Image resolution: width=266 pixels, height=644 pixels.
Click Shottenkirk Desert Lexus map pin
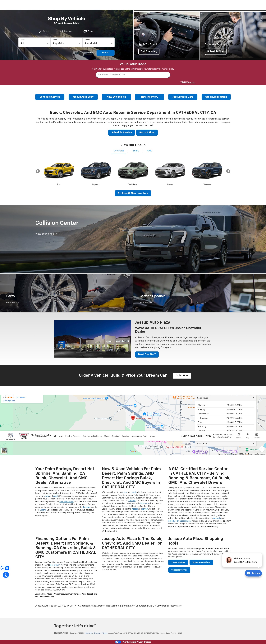pos(107,398)
